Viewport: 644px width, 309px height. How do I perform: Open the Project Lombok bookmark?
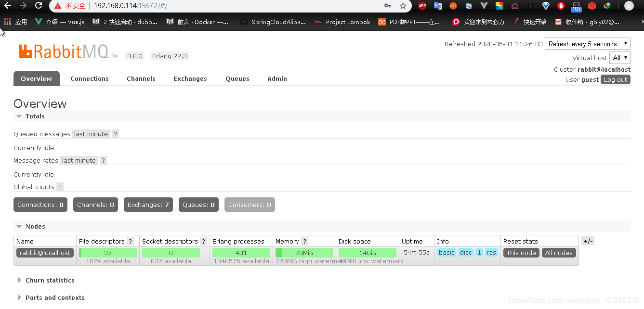point(342,22)
